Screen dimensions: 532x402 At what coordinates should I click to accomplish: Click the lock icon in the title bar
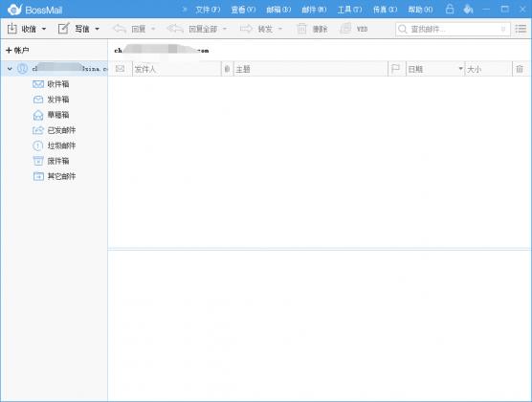(450, 9)
